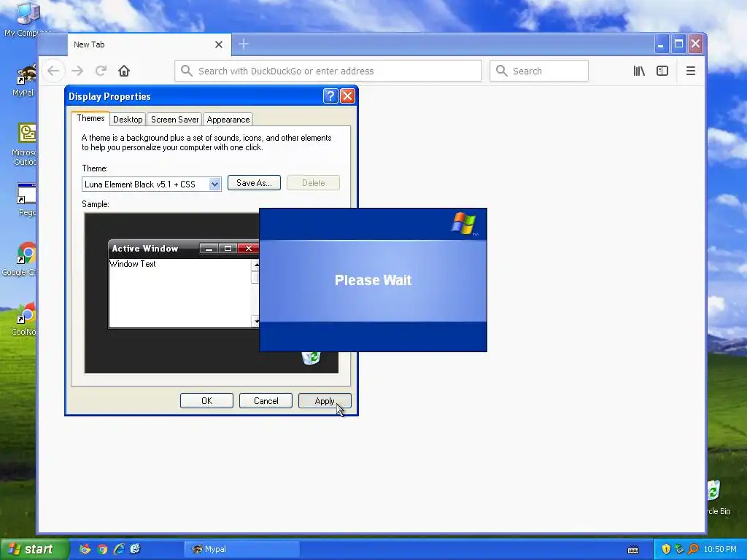Click the Save As... button
Screen dimensions: 747x560
click(254, 183)
